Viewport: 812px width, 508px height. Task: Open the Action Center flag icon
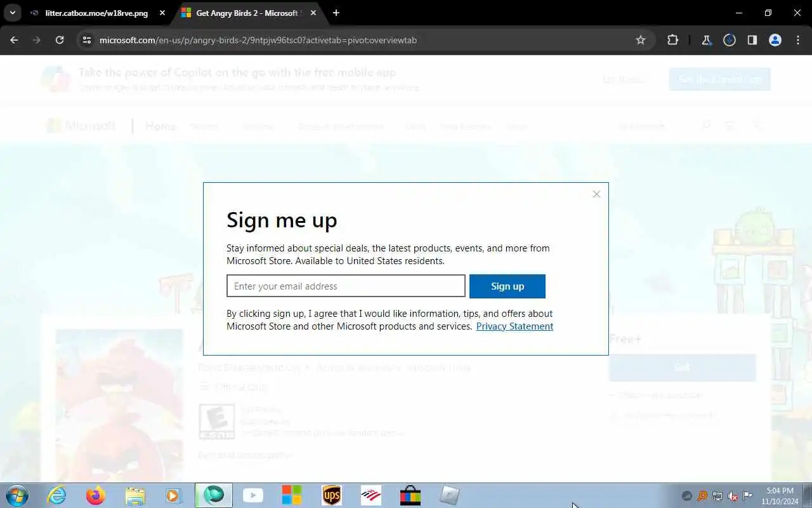point(748,496)
